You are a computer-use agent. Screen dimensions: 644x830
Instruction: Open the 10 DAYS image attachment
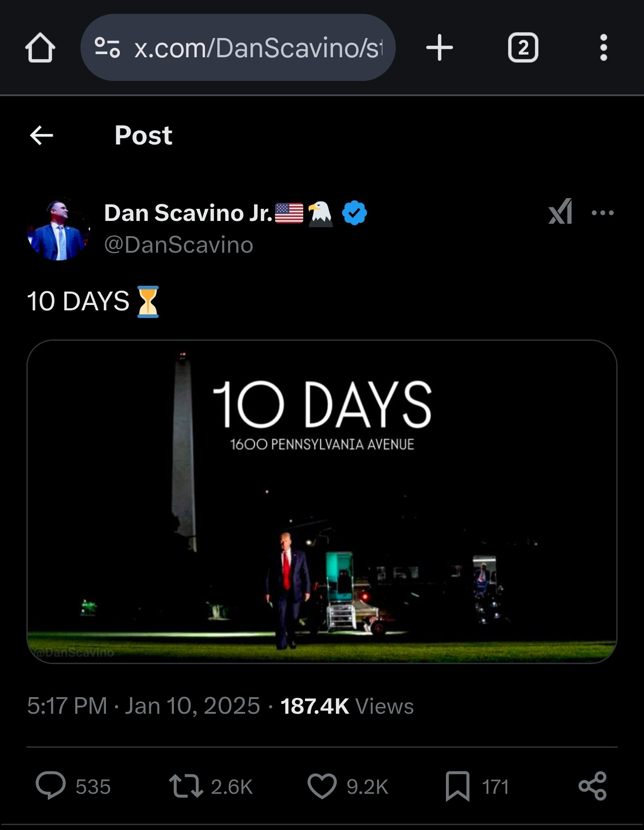pos(322,501)
